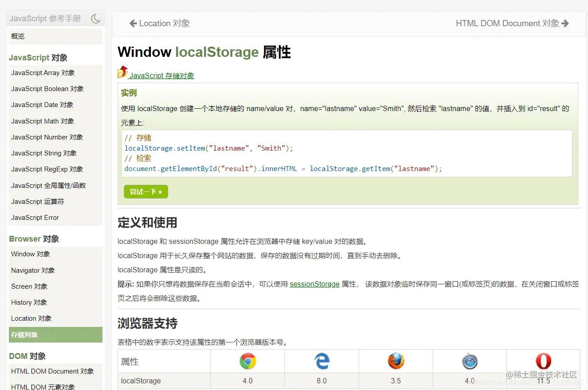Click the // 检索 code comment
588x390 pixels.
(138, 159)
